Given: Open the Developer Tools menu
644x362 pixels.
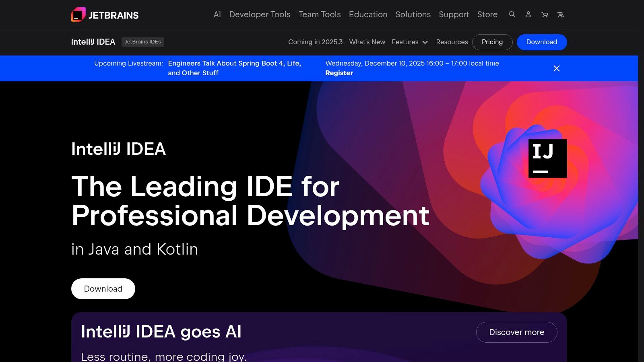Looking at the screenshot, I should tap(260, 14).
